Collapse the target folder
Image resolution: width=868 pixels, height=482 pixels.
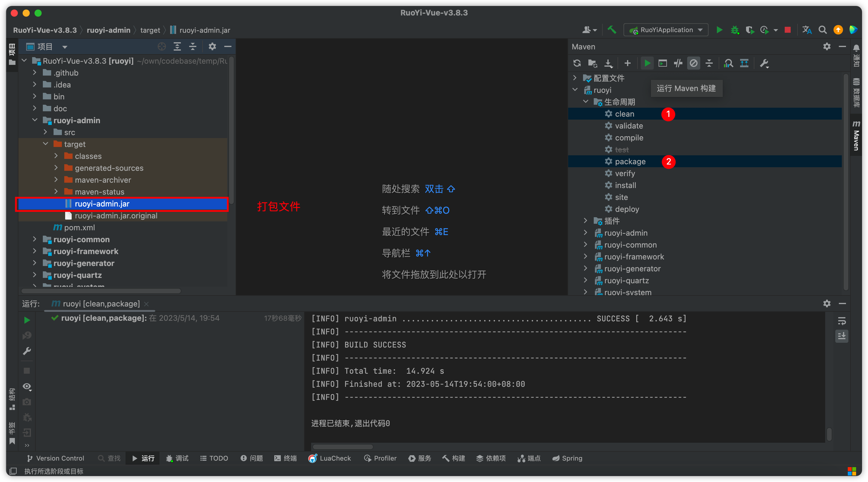(x=46, y=144)
